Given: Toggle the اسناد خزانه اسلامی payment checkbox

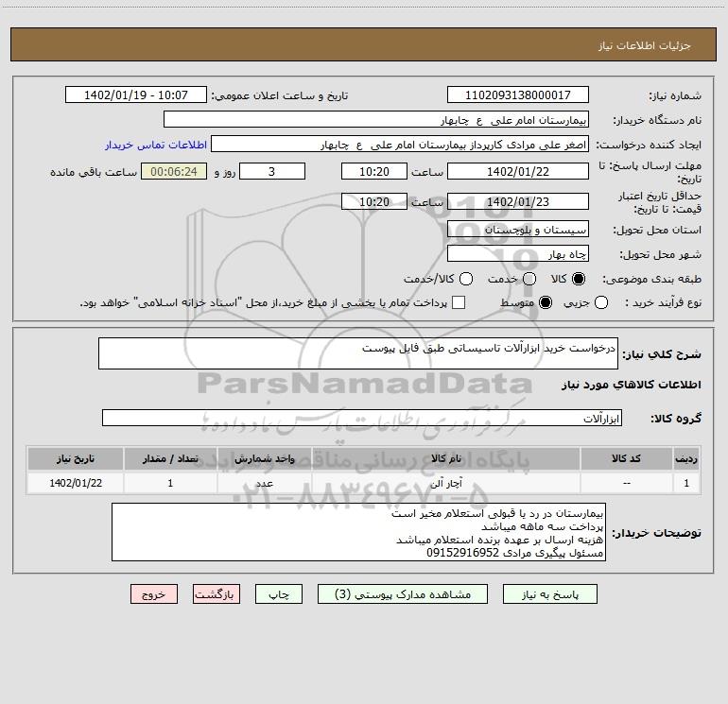Looking at the screenshot, I should tap(459, 303).
